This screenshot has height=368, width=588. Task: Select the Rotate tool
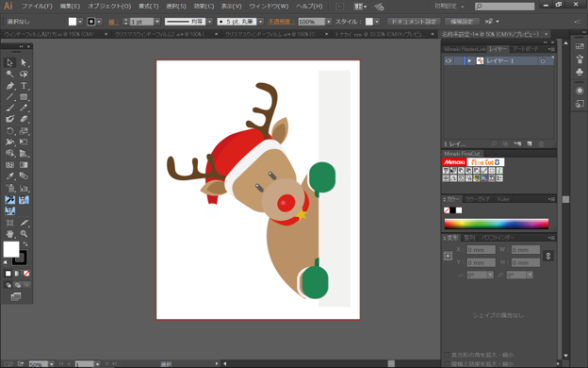[x=9, y=131]
